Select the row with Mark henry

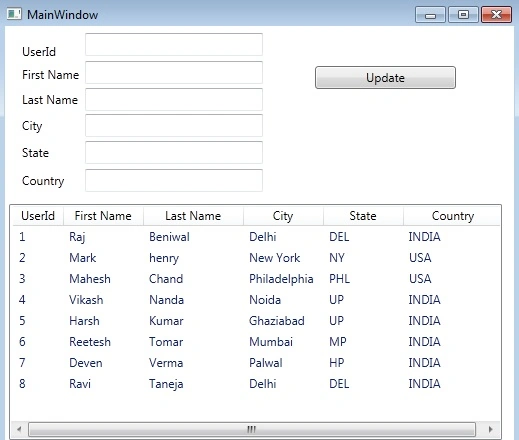point(256,258)
